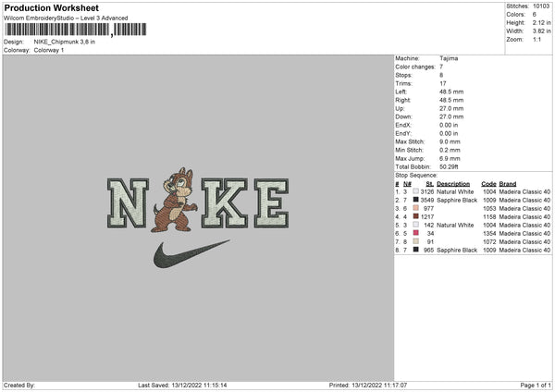Select the Stitches count 10103
This screenshot has width=555, height=392.
coord(541,6)
